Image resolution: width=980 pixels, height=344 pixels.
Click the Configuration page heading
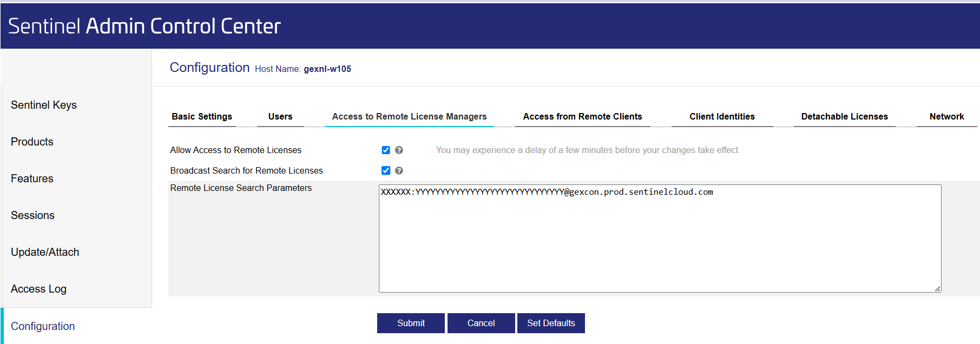click(x=209, y=67)
